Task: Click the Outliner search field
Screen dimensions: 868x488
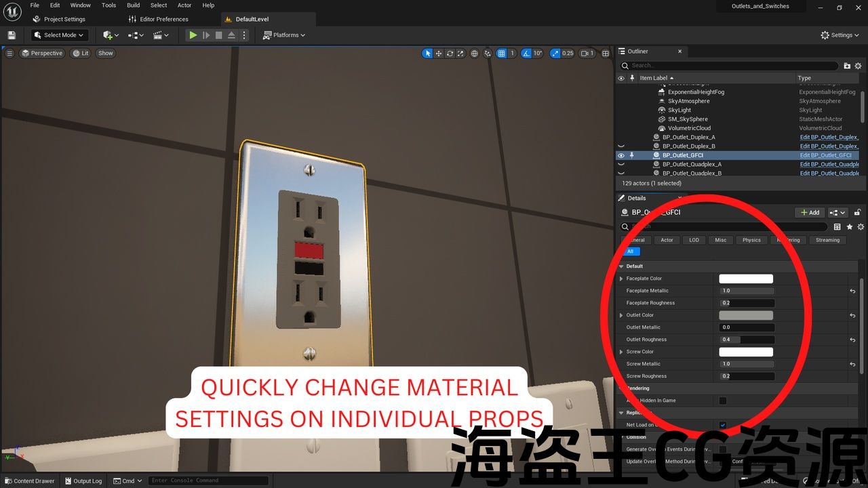Action: (x=732, y=66)
